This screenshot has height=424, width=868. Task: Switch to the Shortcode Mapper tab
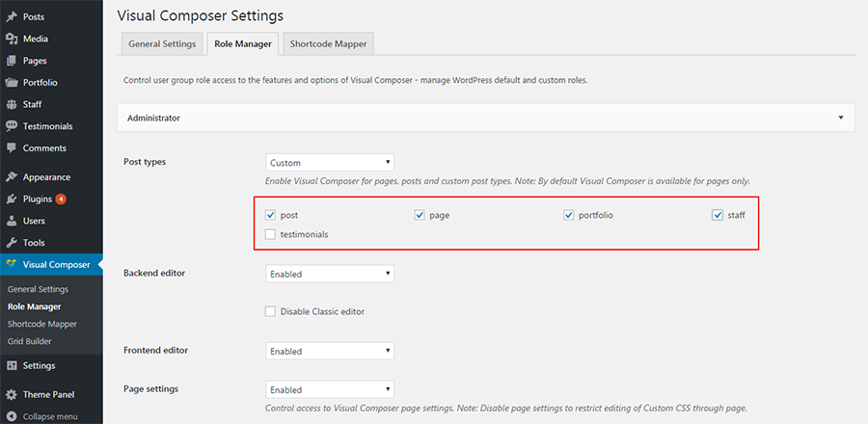pos(328,44)
